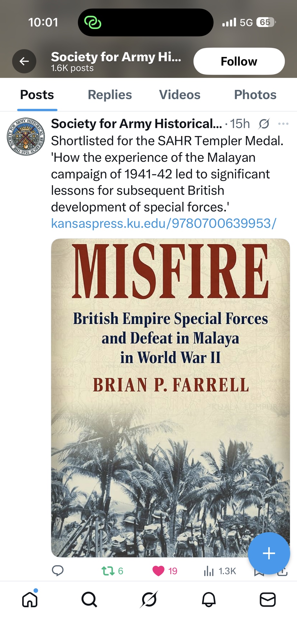This screenshot has width=297, height=644.
Task: Open the Notifications bell
Action: click(208, 600)
